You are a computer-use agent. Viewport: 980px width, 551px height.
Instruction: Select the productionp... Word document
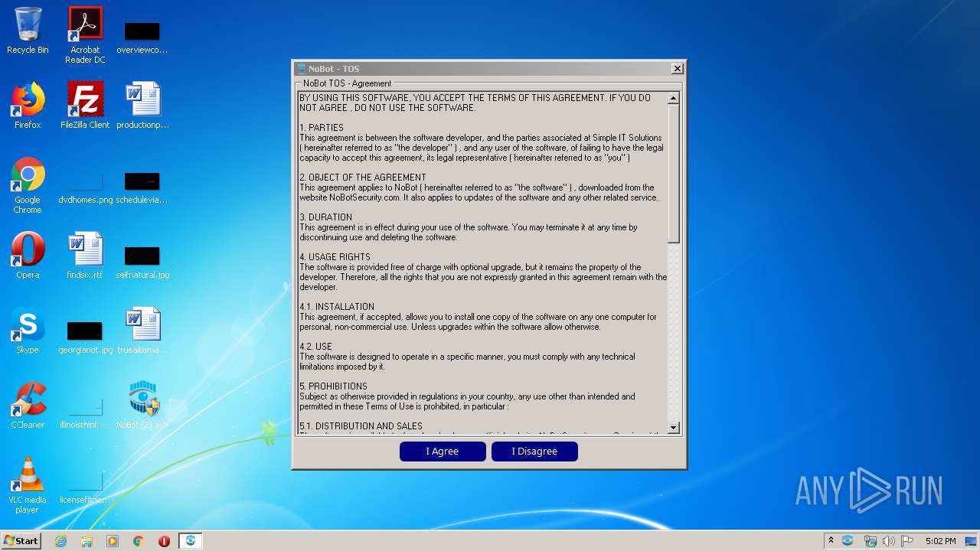tap(142, 106)
